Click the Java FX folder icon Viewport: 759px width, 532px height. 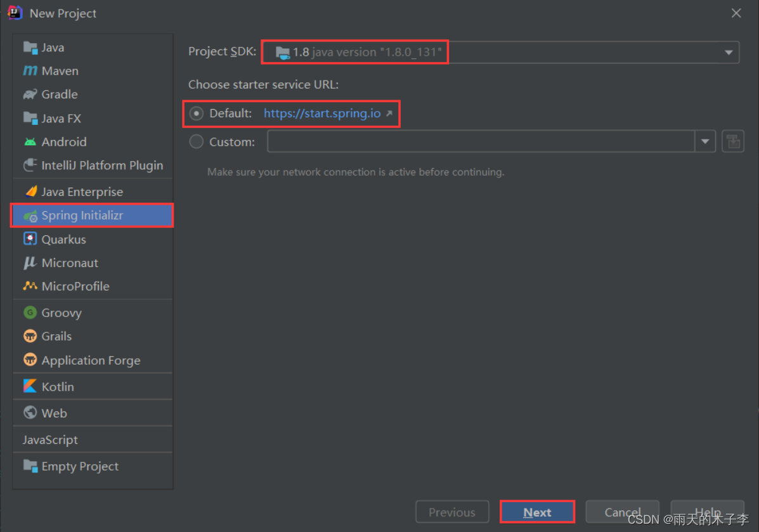(30, 118)
